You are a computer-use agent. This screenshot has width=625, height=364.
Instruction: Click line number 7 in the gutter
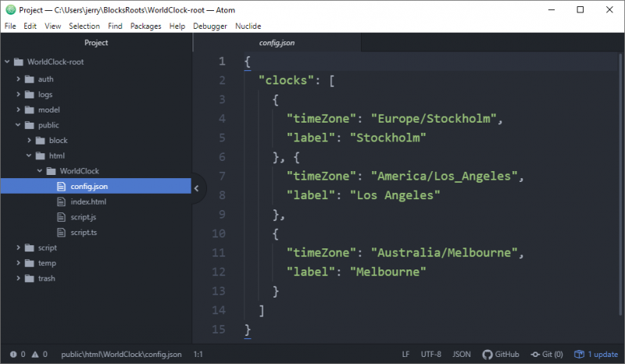[x=222, y=176]
